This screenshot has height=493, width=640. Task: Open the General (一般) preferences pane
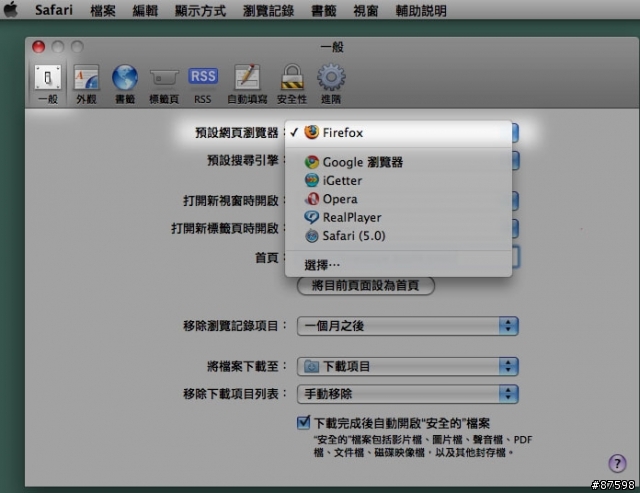pos(48,84)
